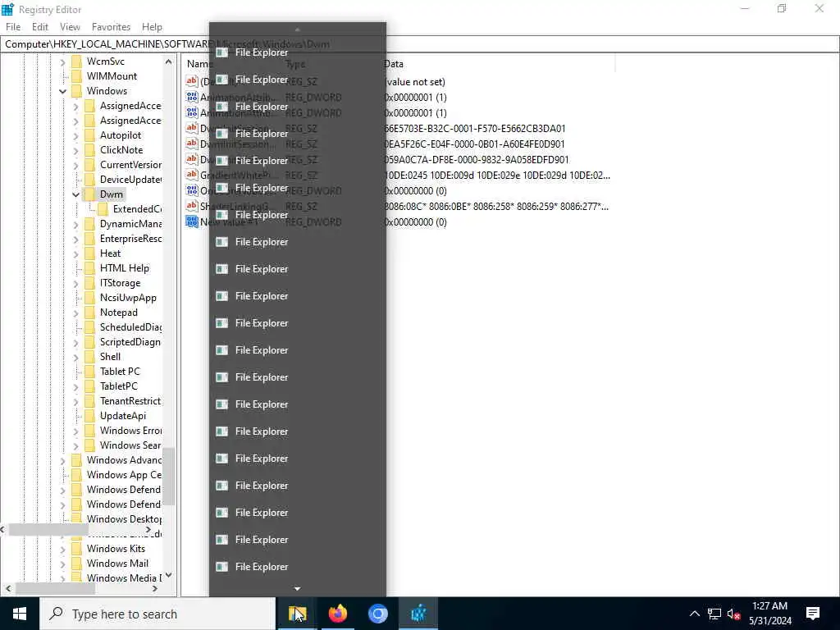The image size is (840, 630).
Task: Open the Windows Start menu
Action: click(x=20, y=614)
